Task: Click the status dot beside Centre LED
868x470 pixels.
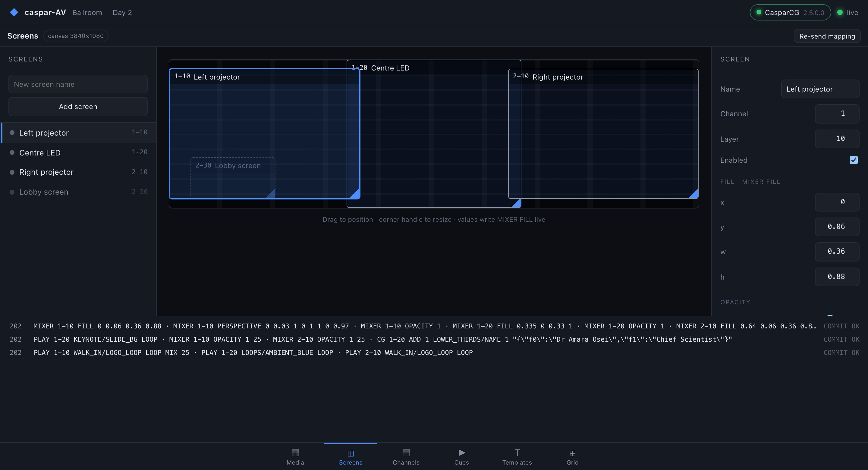Action: point(12,153)
